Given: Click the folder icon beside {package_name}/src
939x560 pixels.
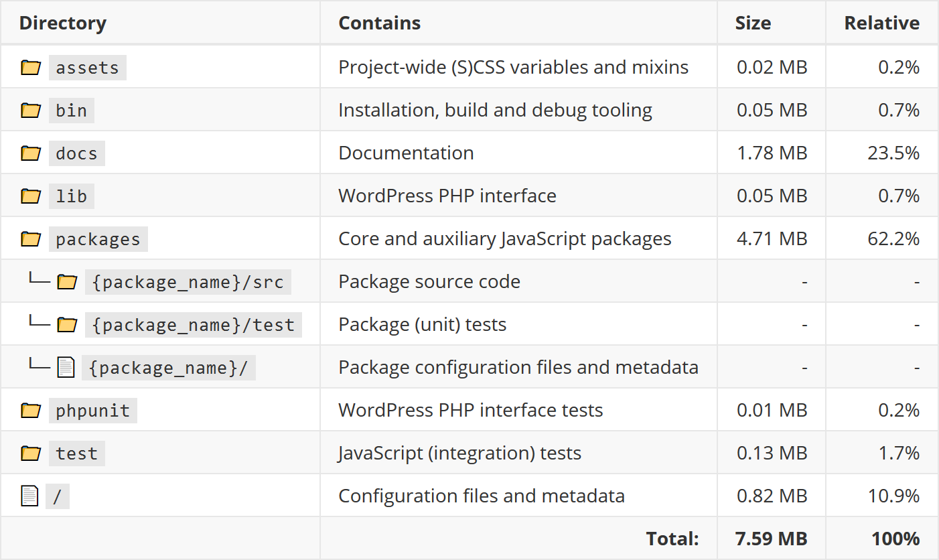Looking at the screenshot, I should click(66, 282).
